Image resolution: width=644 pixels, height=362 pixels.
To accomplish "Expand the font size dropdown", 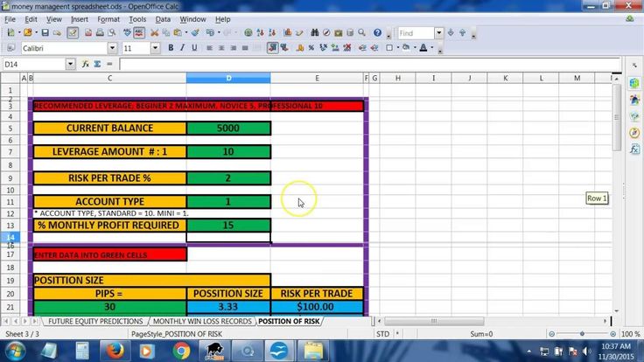I will click(x=155, y=48).
